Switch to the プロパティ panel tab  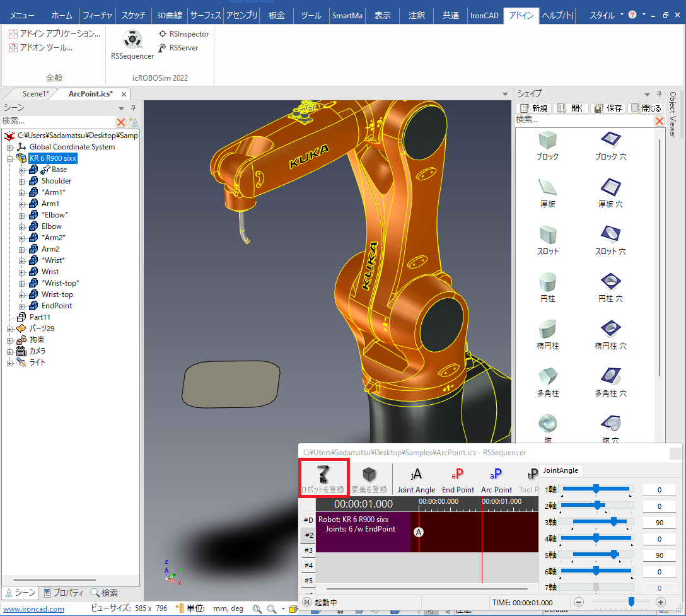[x=64, y=593]
